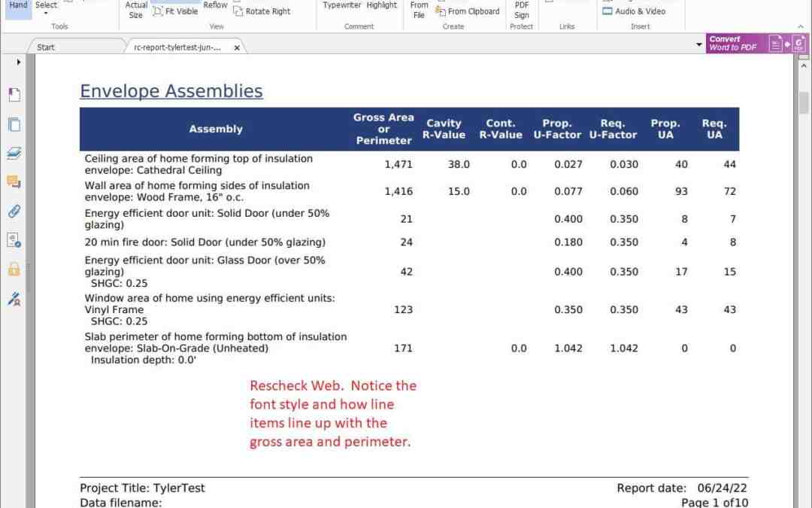Switch to the Start tab
812x508 pixels.
46,47
